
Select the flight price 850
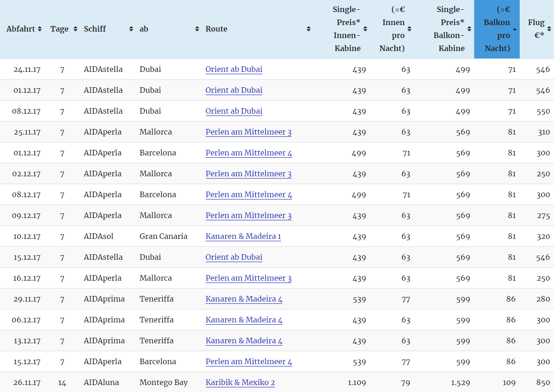[x=543, y=382]
